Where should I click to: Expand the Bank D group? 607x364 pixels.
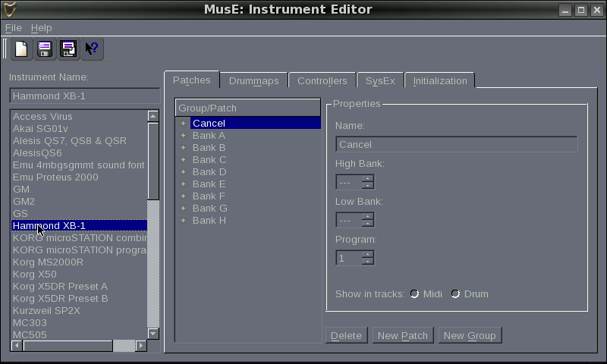click(x=183, y=171)
